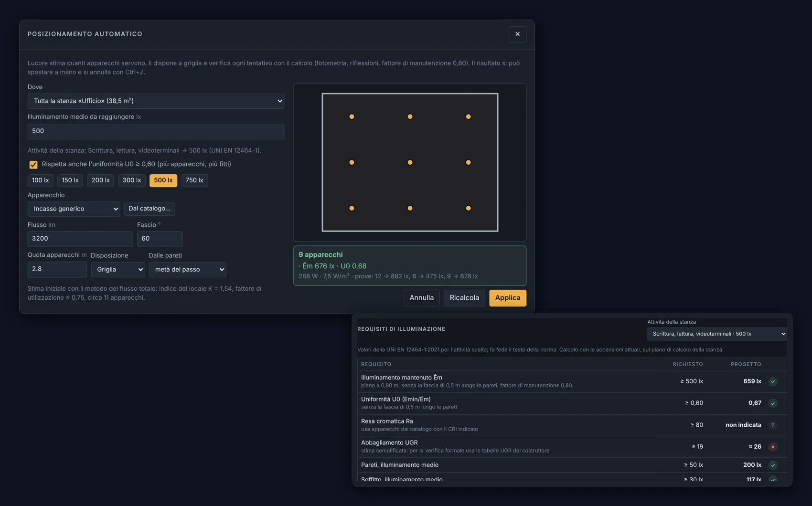Click the Richiesto column header
This screenshot has width=812, height=506.
[x=688, y=364]
